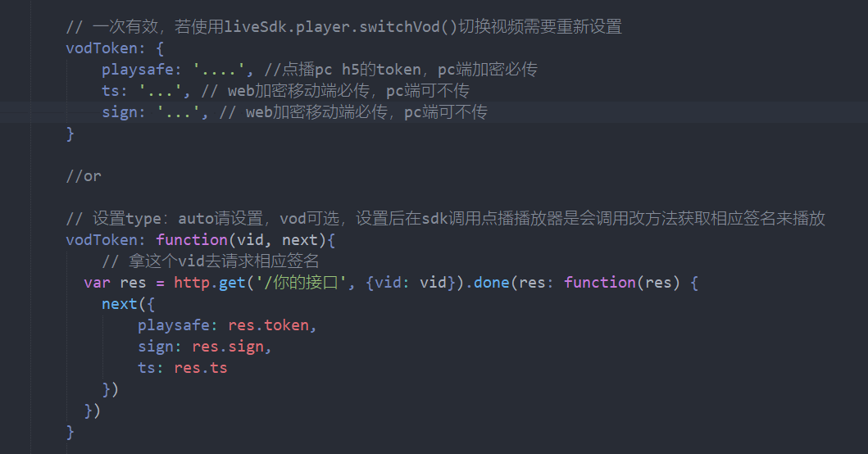Click function keyword after second vodToken
868x454 pixels.
191,240
